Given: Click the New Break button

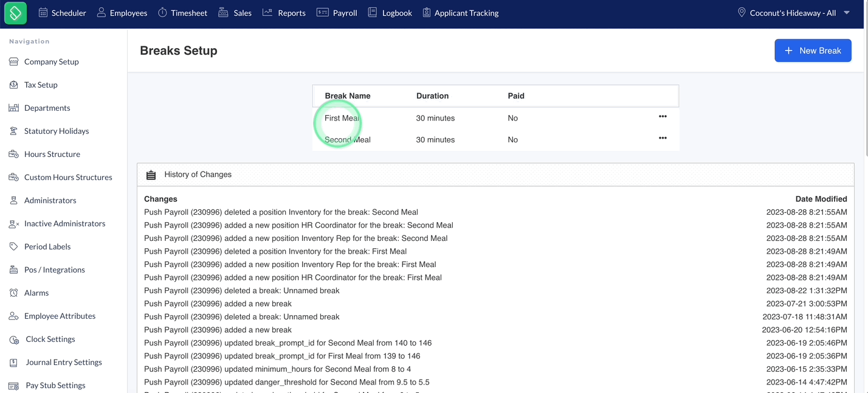Looking at the screenshot, I should tap(813, 50).
